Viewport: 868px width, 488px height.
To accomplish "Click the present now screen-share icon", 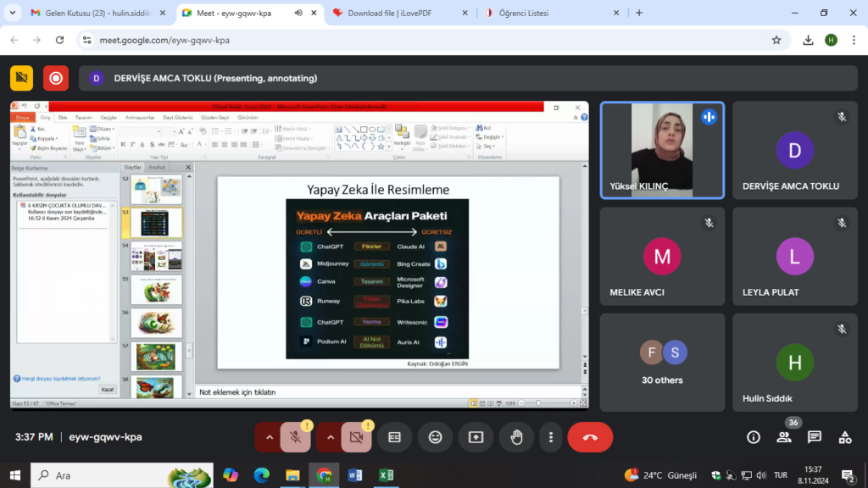I will point(476,437).
